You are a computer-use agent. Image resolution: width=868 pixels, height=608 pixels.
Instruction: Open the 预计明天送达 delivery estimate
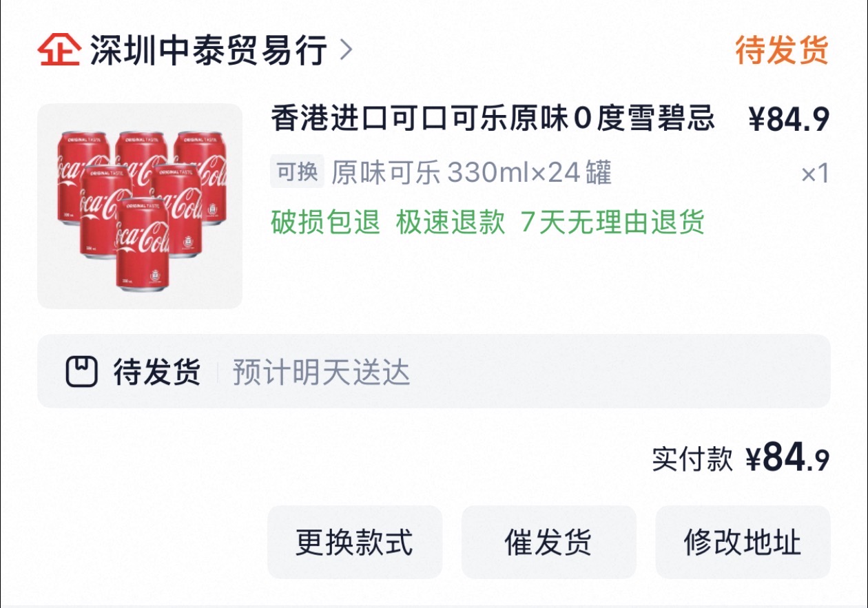point(321,373)
